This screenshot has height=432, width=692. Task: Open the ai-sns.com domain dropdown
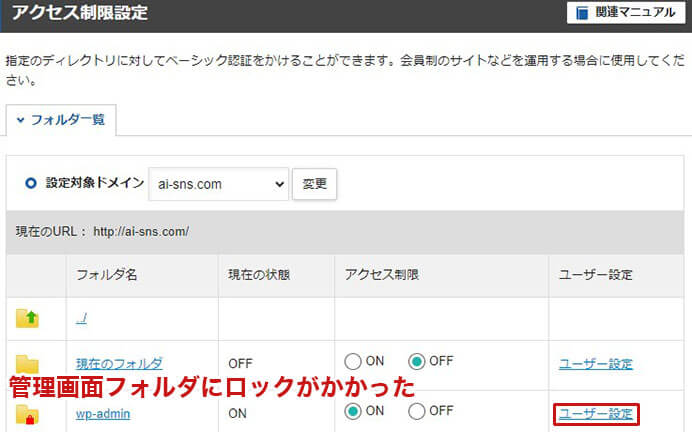(218, 184)
